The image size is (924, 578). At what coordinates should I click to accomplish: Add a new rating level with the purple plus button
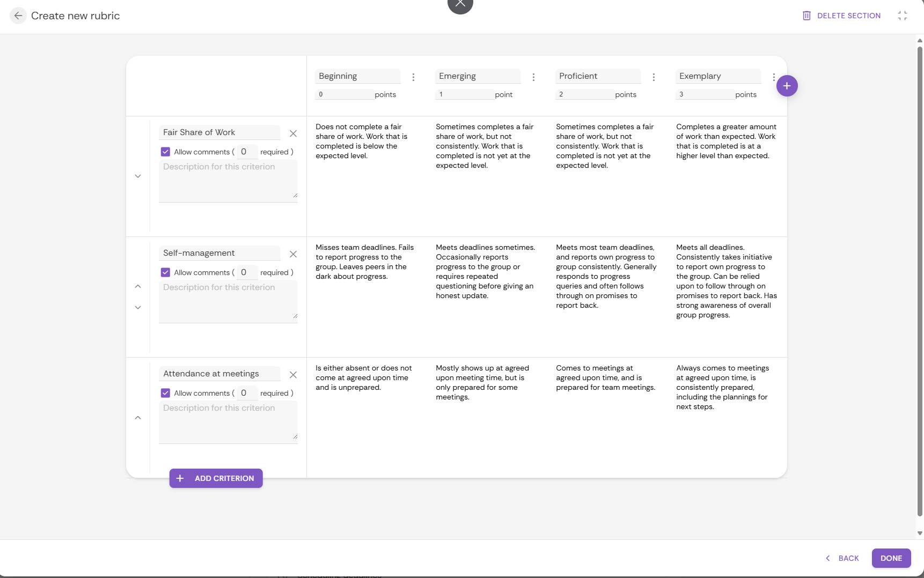tap(787, 86)
